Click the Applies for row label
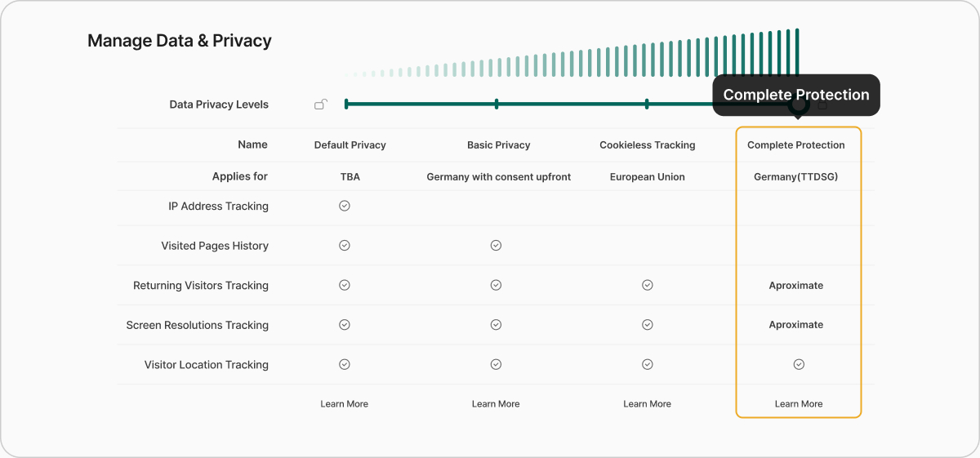The width and height of the screenshot is (980, 458). (240, 176)
